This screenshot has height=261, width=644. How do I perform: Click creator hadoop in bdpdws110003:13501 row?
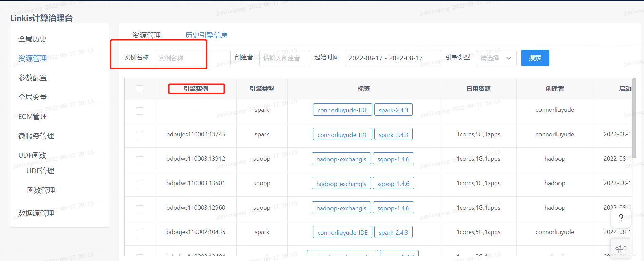555,183
